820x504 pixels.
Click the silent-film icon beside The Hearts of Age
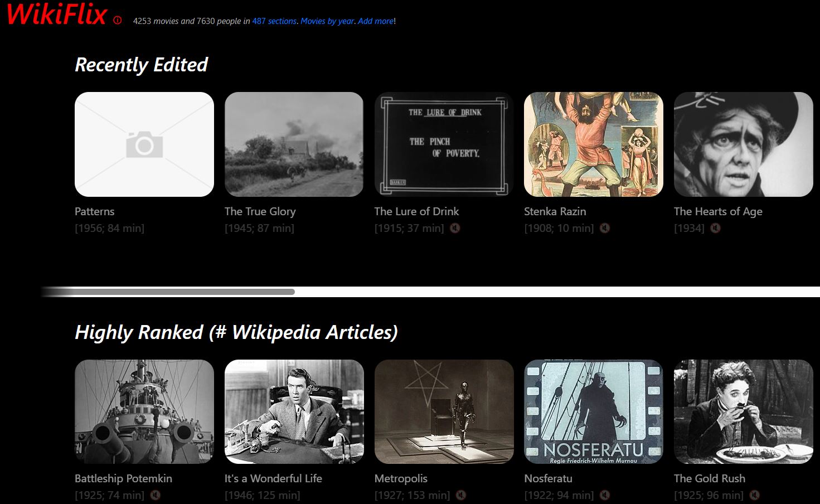[715, 228]
